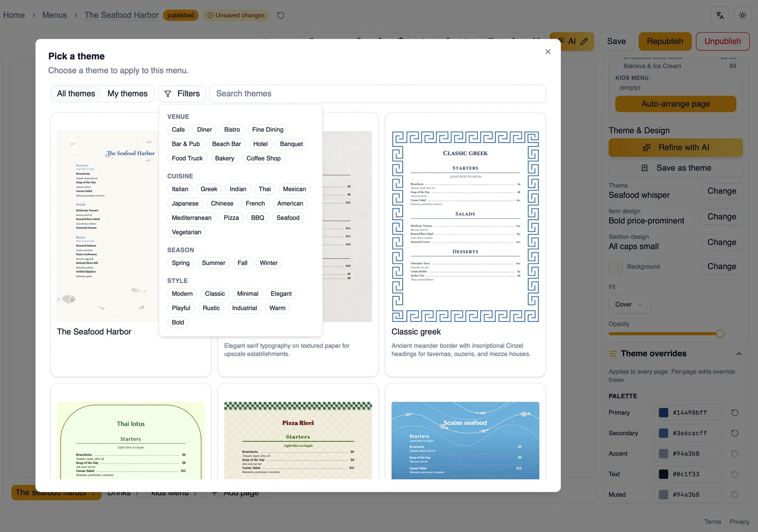Reset the Muted palette color
This screenshot has width=758, height=532.
click(735, 495)
